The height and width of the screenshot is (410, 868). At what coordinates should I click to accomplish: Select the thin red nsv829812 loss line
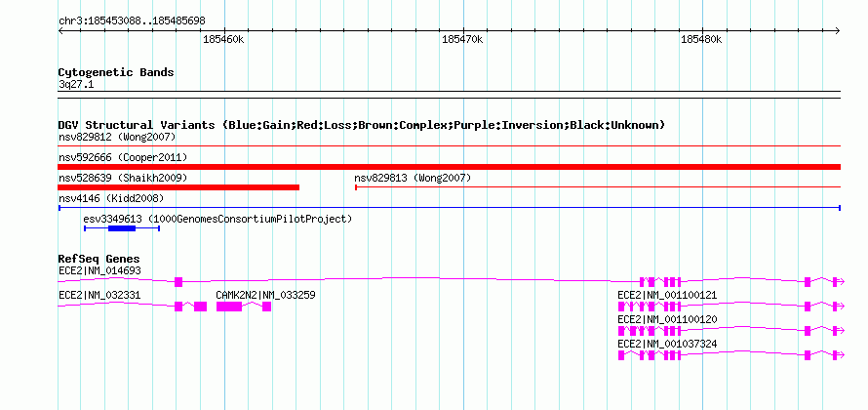pyautogui.click(x=450, y=146)
